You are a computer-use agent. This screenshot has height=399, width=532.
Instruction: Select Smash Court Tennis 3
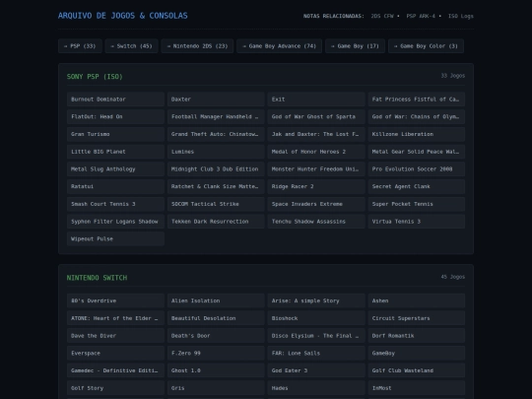tap(115, 204)
